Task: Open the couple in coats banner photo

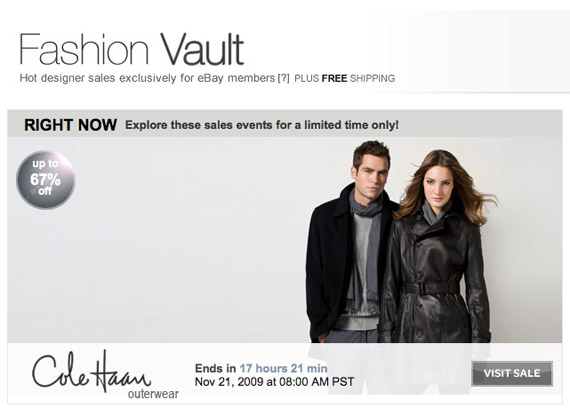Action: [x=400, y=241]
